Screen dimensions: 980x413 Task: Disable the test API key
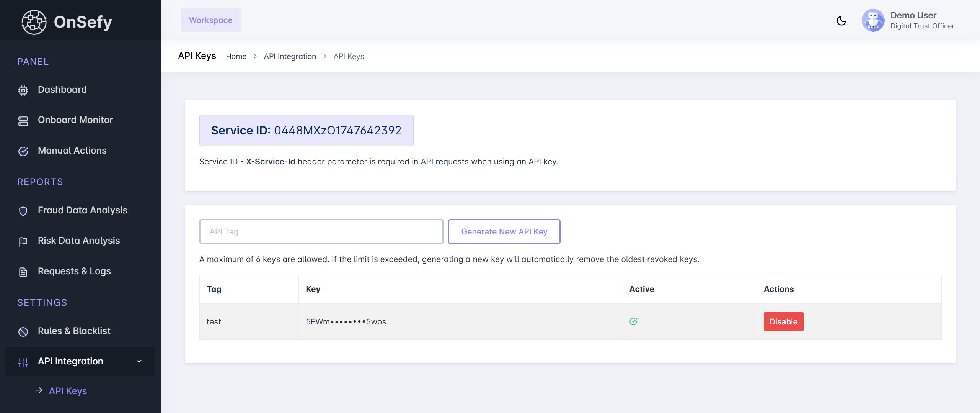(783, 321)
